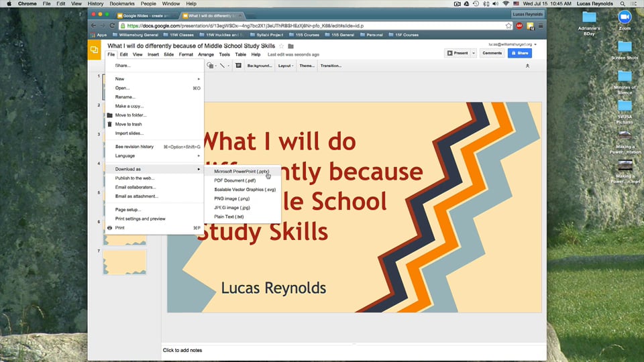Screen dimensions: 644x362
Task: Select the shape tool icon in the toolbar
Action: coord(210,66)
